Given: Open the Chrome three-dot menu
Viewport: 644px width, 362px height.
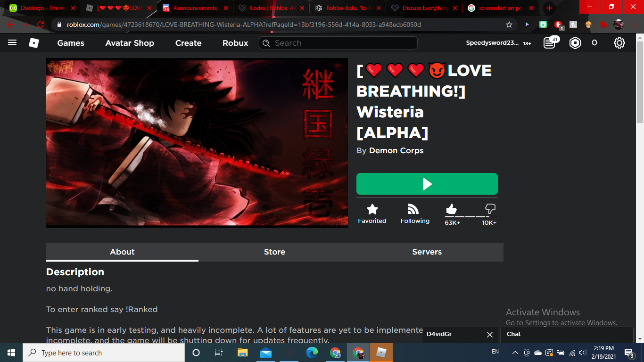Looking at the screenshot, I should click(x=634, y=25).
